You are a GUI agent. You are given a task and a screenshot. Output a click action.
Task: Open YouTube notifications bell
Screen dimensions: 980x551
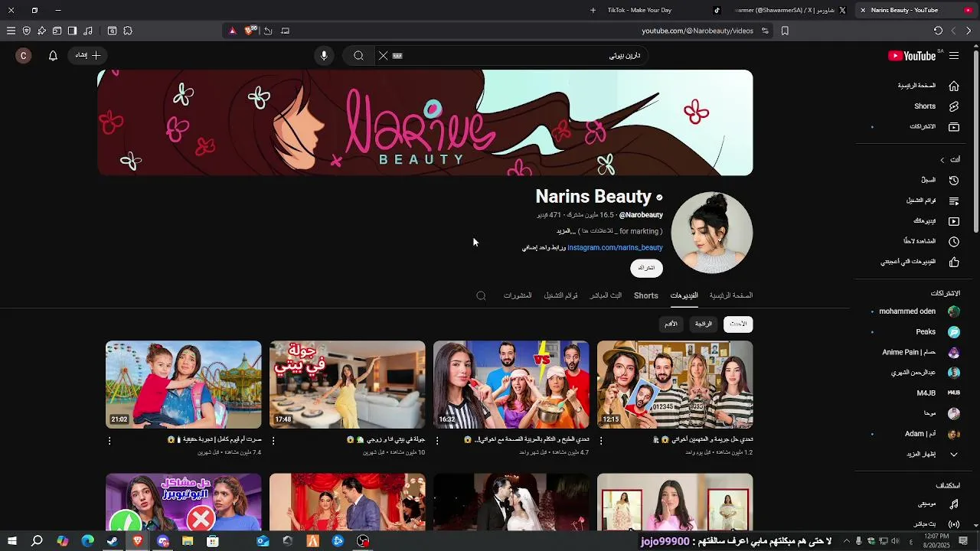click(53, 56)
